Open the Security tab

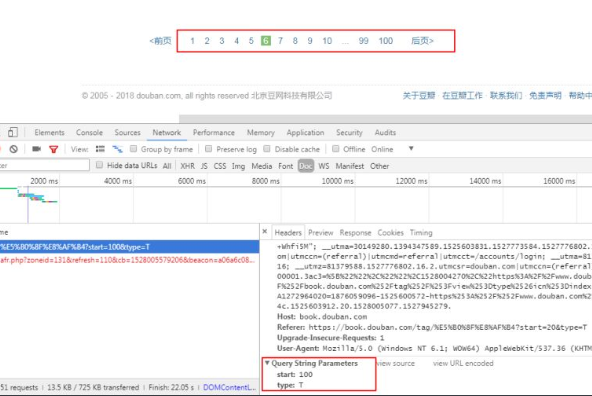(350, 133)
